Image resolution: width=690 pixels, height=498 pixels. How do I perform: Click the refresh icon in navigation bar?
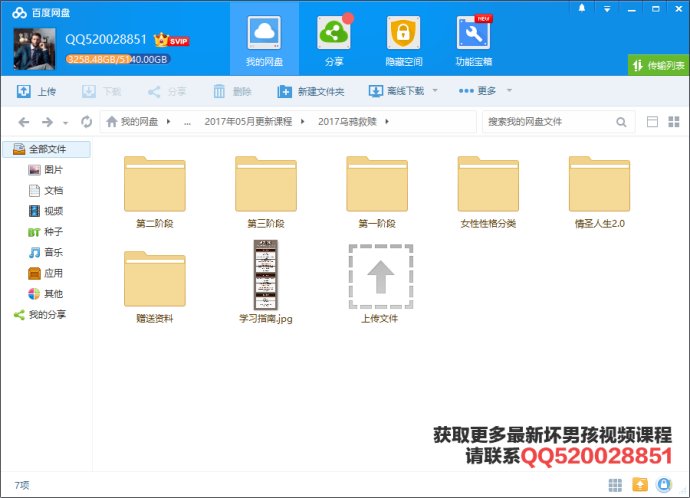(87, 122)
